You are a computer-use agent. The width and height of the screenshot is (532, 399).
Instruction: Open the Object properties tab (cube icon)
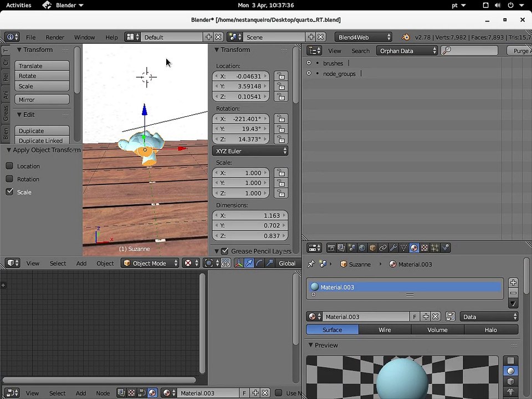[x=372, y=248]
